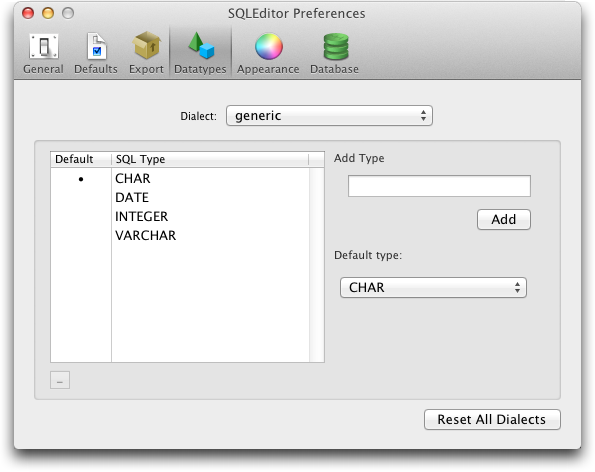
Task: Open the General preferences pane
Action: tap(43, 53)
